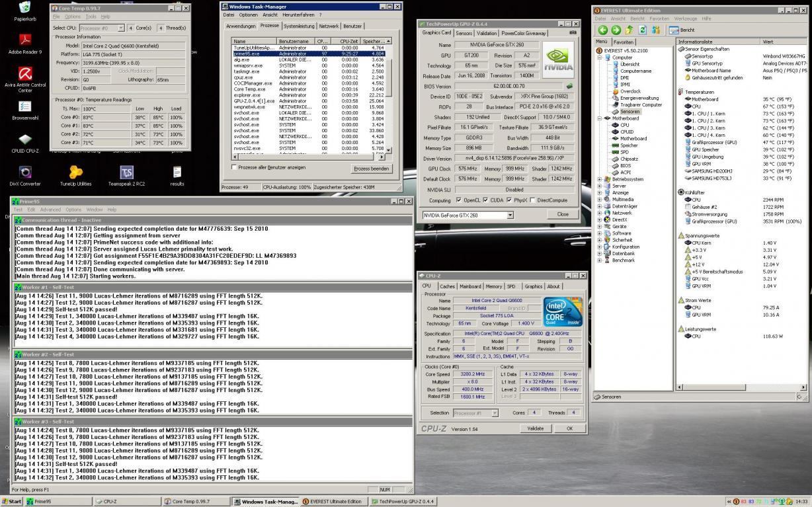Image resolution: width=812 pixels, height=507 pixels.
Task: Open DivX Converter desktop icon
Action: (x=25, y=176)
